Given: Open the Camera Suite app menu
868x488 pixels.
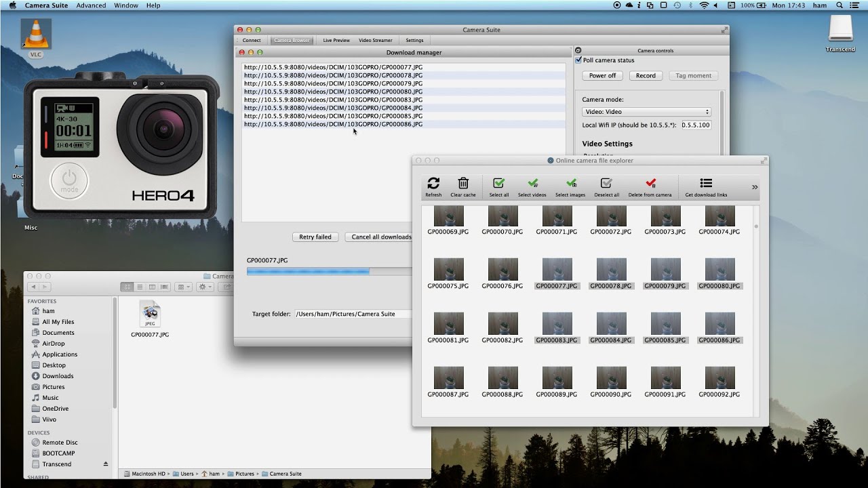Looking at the screenshot, I should [46, 5].
